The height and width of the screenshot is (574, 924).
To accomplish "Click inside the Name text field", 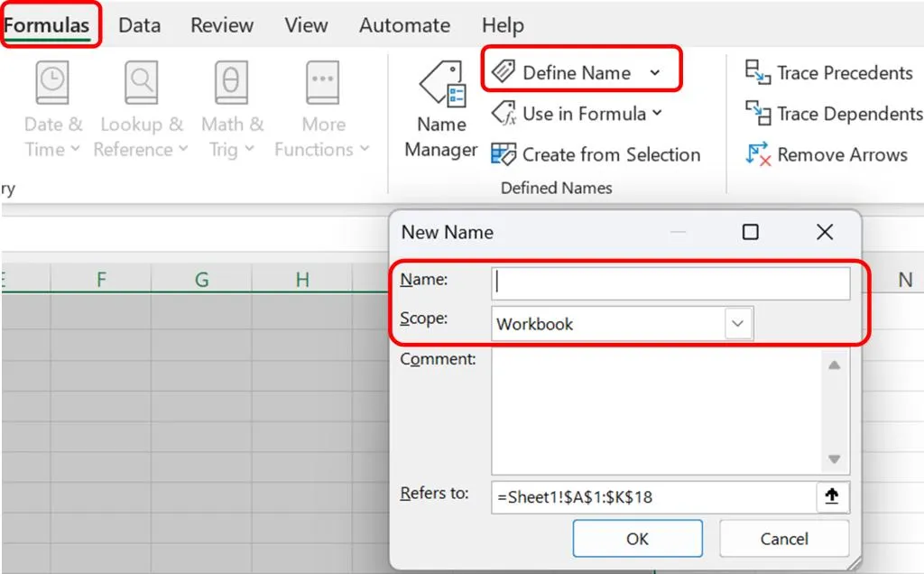I will coord(670,282).
